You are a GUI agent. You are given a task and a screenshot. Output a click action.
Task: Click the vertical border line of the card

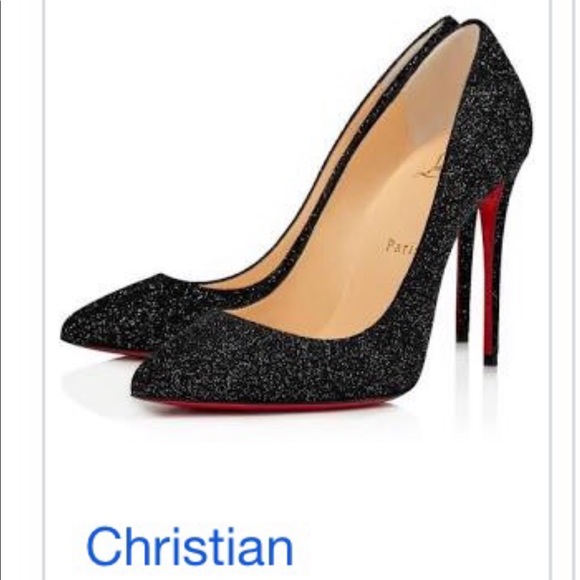(x=45, y=290)
